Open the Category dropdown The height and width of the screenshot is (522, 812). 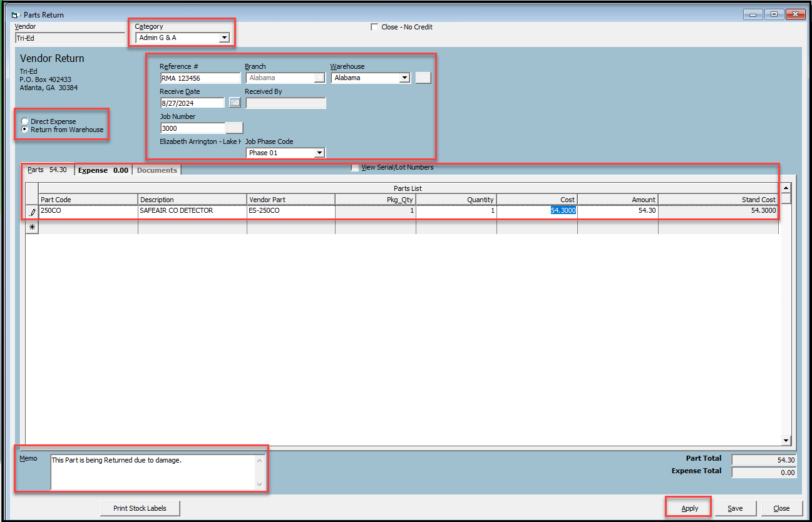(224, 38)
